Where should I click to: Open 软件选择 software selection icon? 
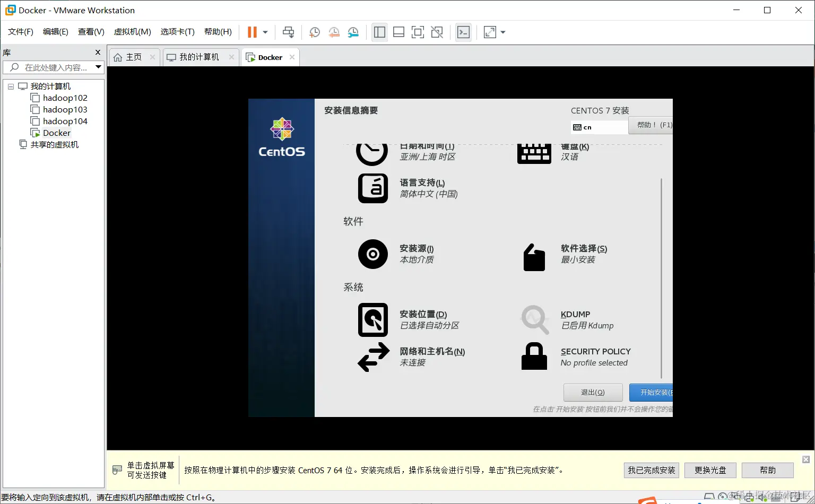(534, 257)
